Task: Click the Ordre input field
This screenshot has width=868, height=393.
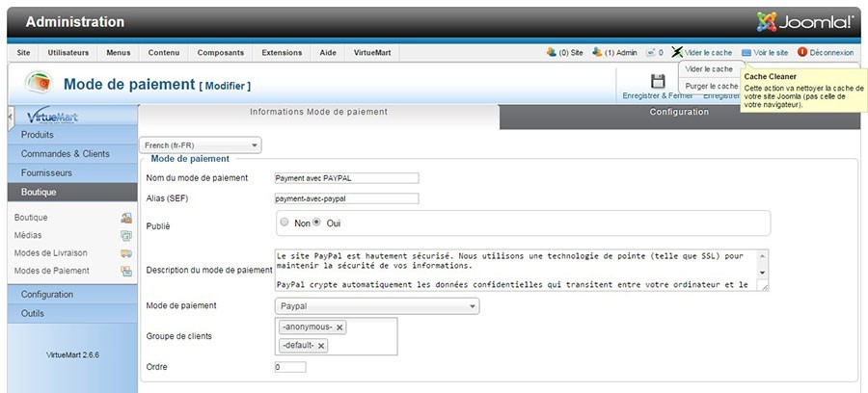Action: [290, 367]
